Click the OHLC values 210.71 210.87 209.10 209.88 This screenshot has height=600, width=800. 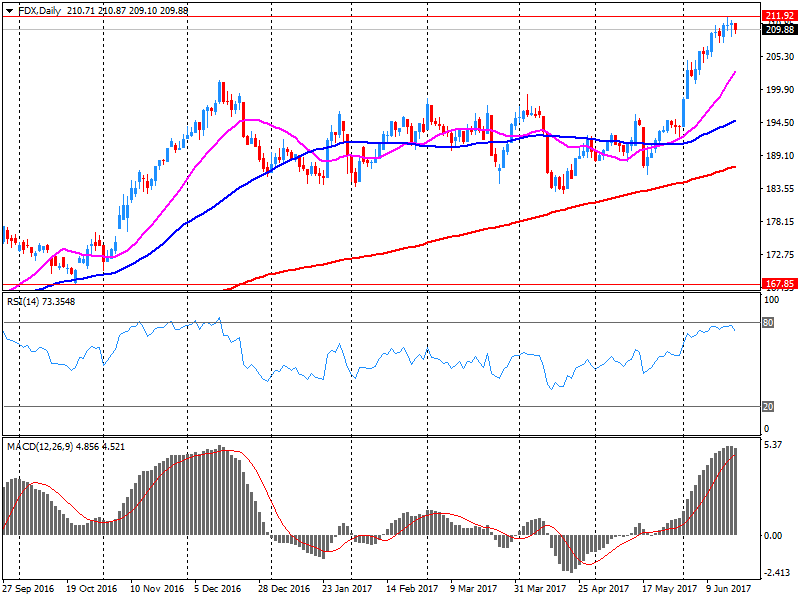click(x=127, y=10)
